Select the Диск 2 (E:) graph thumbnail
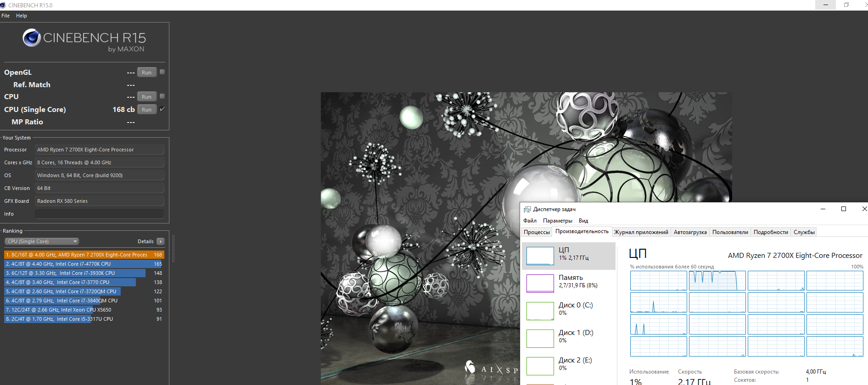 540,366
